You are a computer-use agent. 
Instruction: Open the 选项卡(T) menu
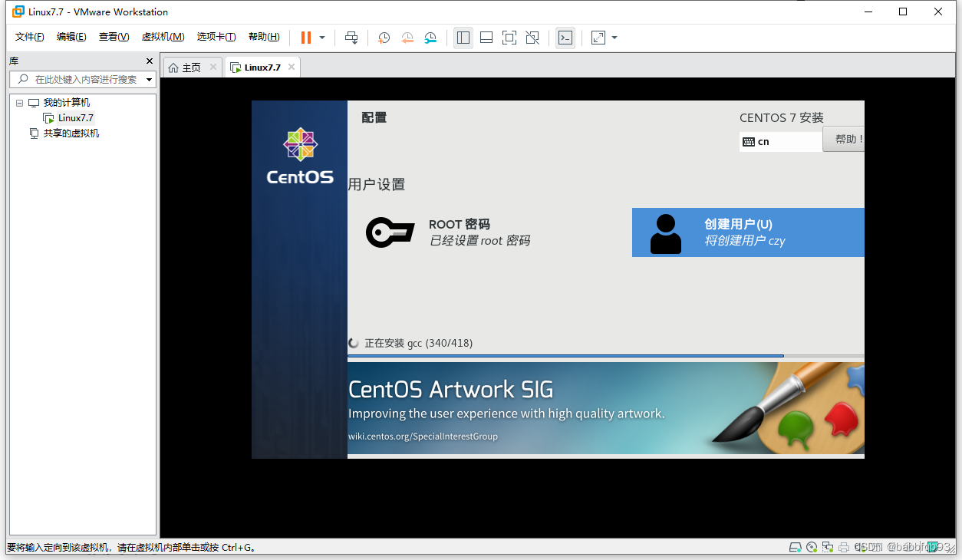(216, 37)
